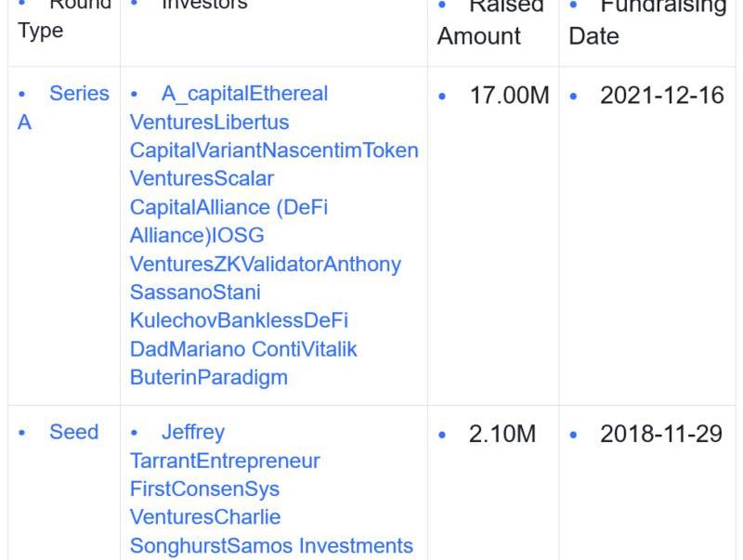
Task: Click the Seed round type link
Action: click(x=73, y=433)
